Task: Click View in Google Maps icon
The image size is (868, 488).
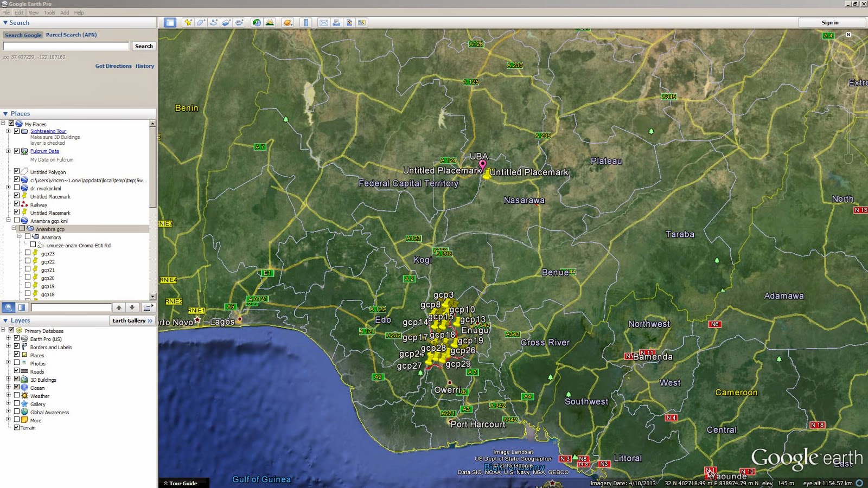Action: point(362,23)
